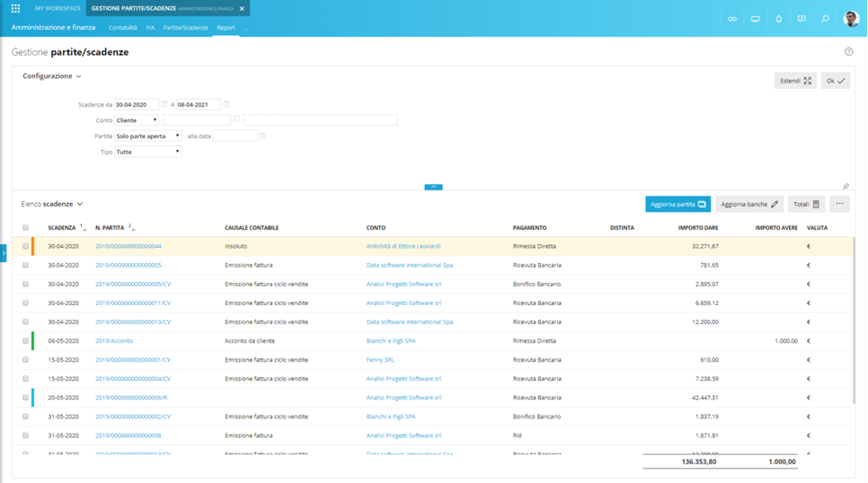Open the Partite dropdown showing Solo parte aperta
868x483 pixels.
pos(147,136)
